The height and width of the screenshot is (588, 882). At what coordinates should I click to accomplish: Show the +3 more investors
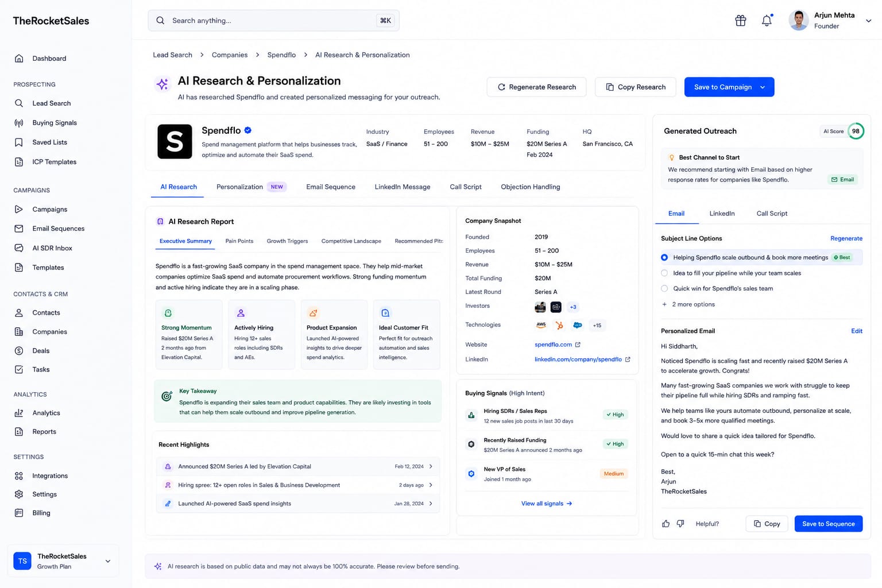pyautogui.click(x=573, y=307)
